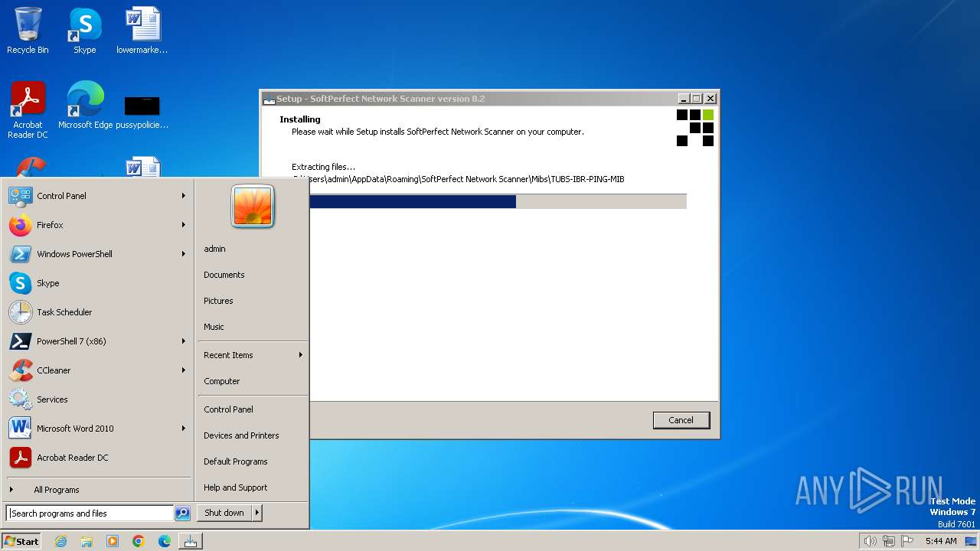Image resolution: width=980 pixels, height=551 pixels.
Task: Expand the Control Panel submenu arrow
Action: pyautogui.click(x=184, y=196)
